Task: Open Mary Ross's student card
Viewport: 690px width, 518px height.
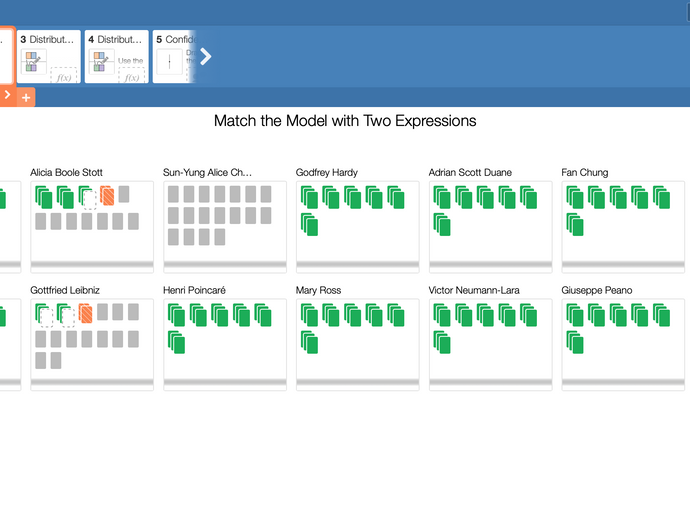Action: tap(358, 345)
